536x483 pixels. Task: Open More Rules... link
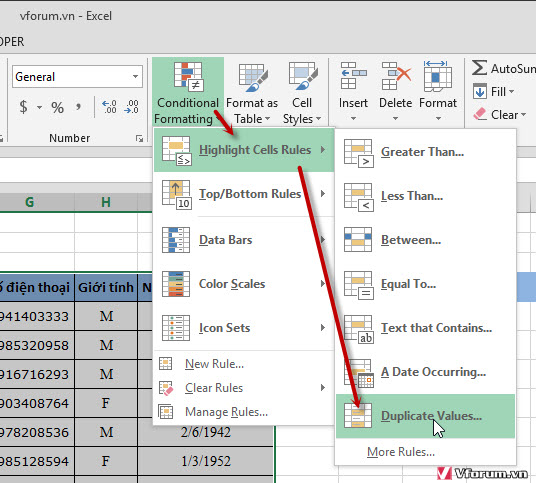pyautogui.click(x=401, y=452)
